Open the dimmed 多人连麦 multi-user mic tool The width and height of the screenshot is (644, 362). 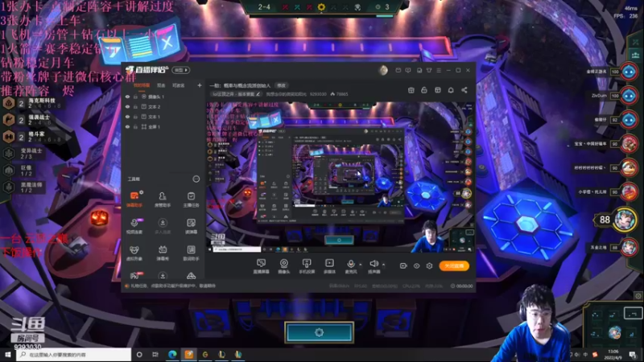click(x=163, y=226)
